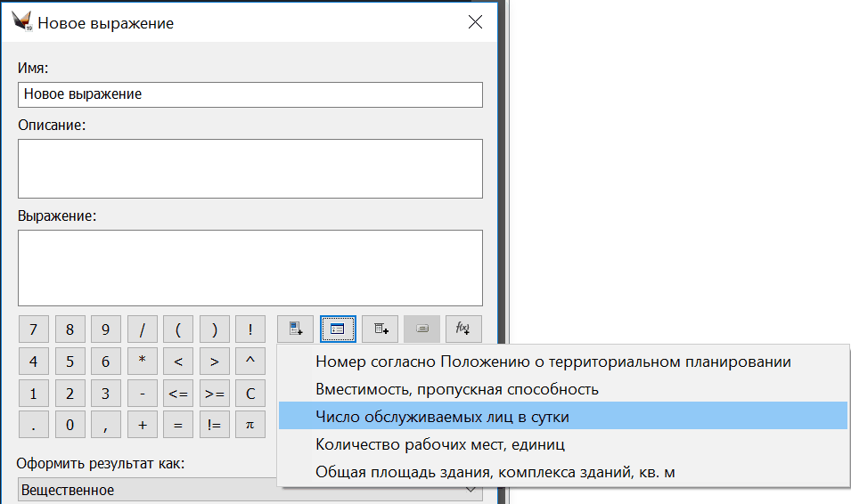Click inside the 'Выражение' expression text area
The height and width of the screenshot is (504, 851).
(x=250, y=268)
